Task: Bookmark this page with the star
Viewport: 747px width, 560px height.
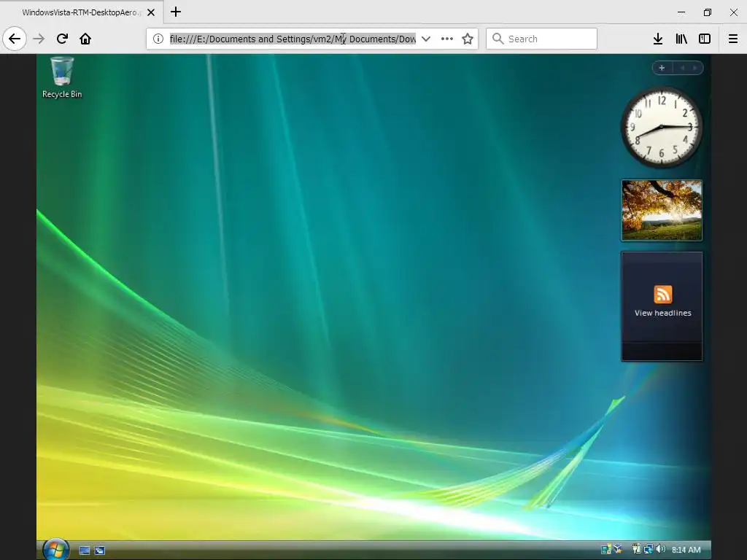Action: (468, 39)
